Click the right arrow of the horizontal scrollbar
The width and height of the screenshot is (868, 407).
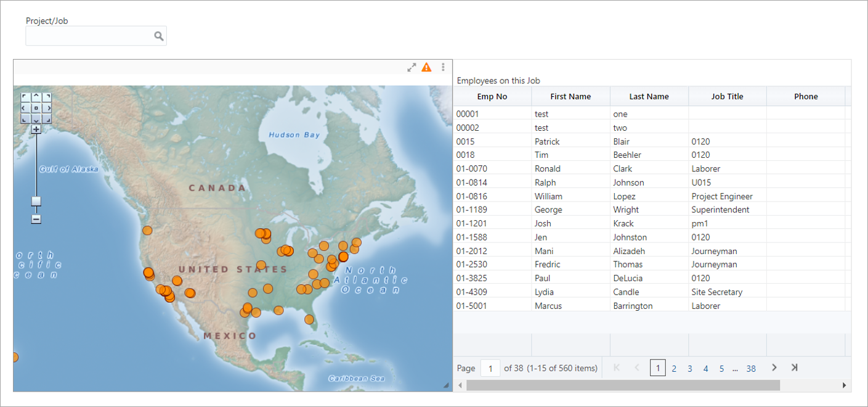coord(845,385)
